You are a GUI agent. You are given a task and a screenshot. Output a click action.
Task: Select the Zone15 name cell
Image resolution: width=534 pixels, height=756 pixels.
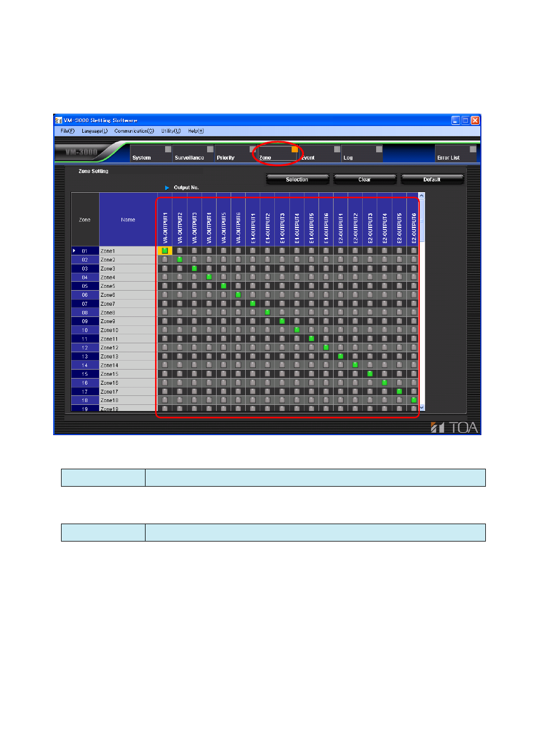coord(128,374)
